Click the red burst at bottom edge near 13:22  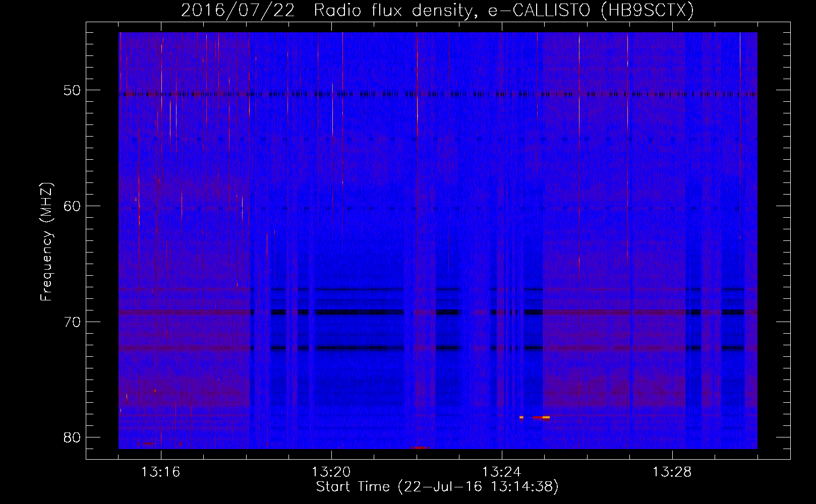420,448
